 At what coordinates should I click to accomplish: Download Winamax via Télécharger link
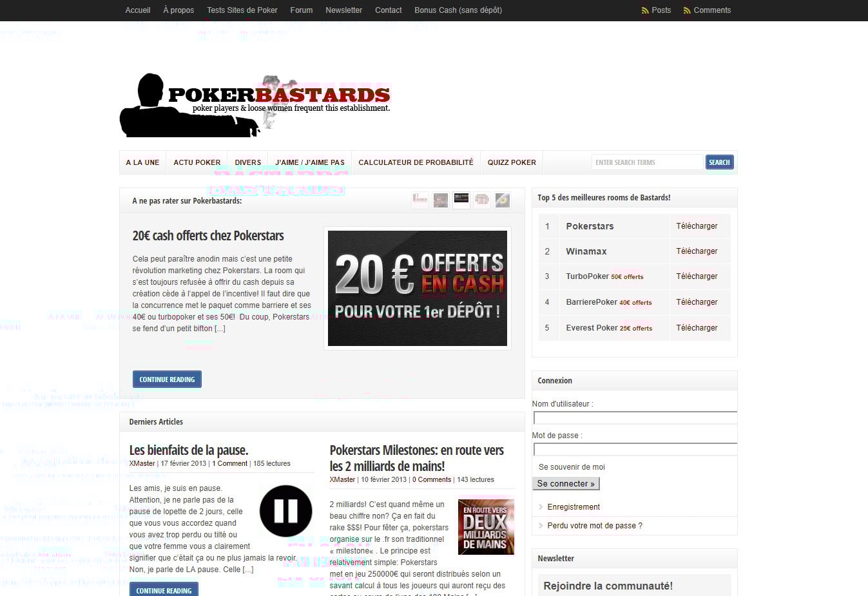pos(697,251)
